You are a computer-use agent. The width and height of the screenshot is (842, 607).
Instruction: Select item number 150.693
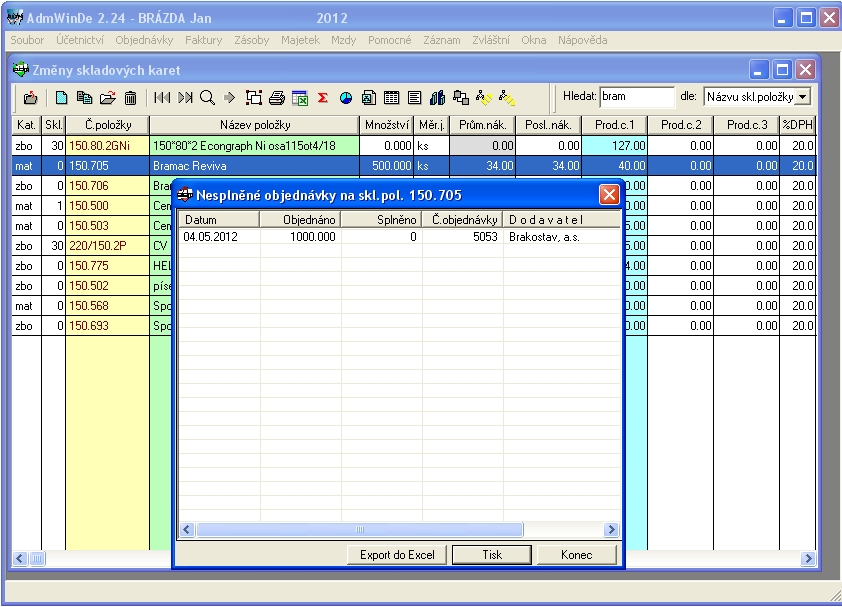tap(107, 326)
